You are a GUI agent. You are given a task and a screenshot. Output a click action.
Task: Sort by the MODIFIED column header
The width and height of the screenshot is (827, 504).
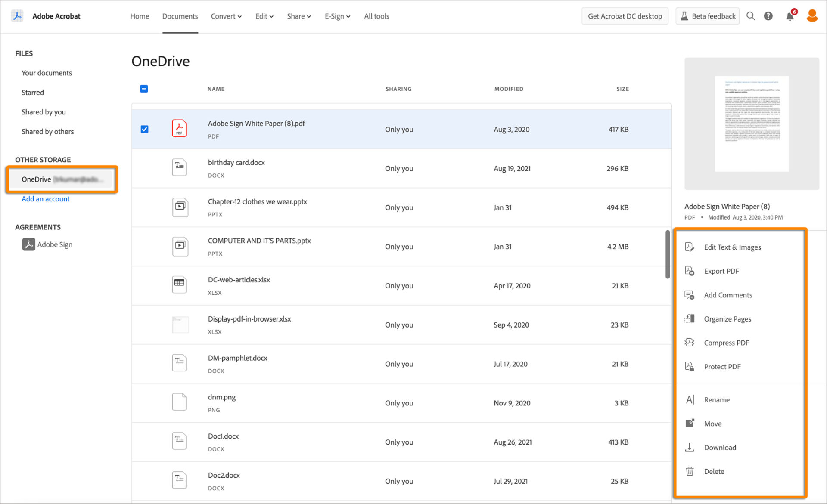(509, 89)
